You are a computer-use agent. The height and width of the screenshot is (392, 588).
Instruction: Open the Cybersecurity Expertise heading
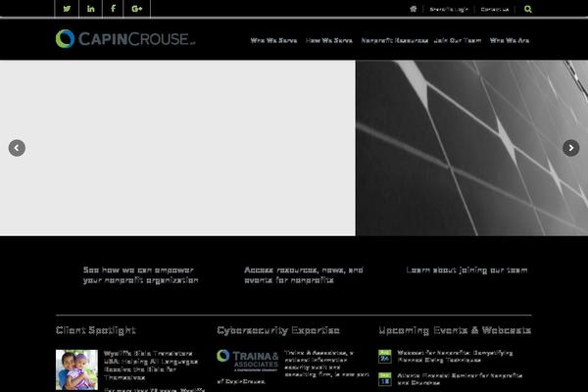coord(278,330)
